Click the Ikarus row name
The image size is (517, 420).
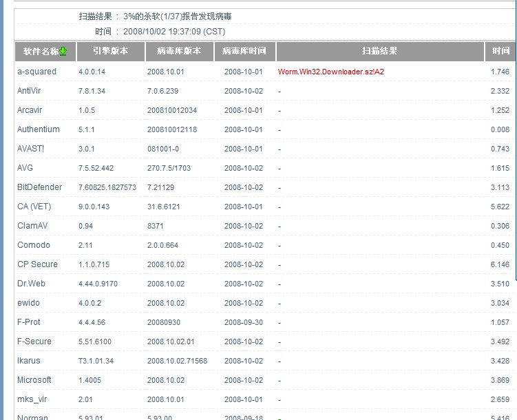pyautogui.click(x=29, y=361)
